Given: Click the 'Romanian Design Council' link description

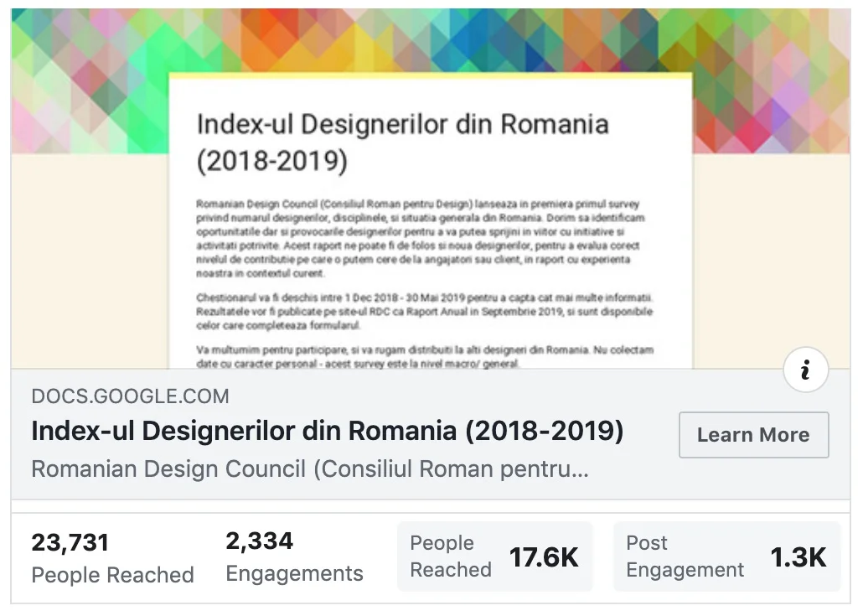Looking at the screenshot, I should (x=310, y=469).
